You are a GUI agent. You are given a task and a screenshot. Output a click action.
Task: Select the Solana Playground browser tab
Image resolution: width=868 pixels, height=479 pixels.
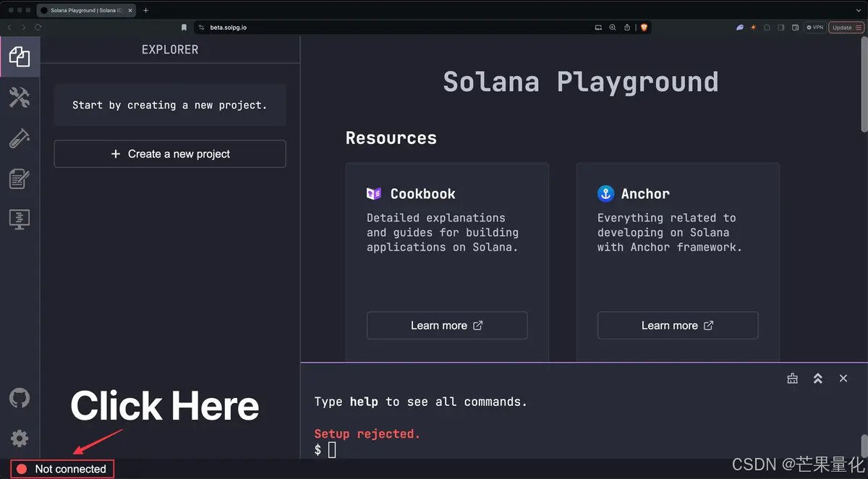tap(86, 10)
